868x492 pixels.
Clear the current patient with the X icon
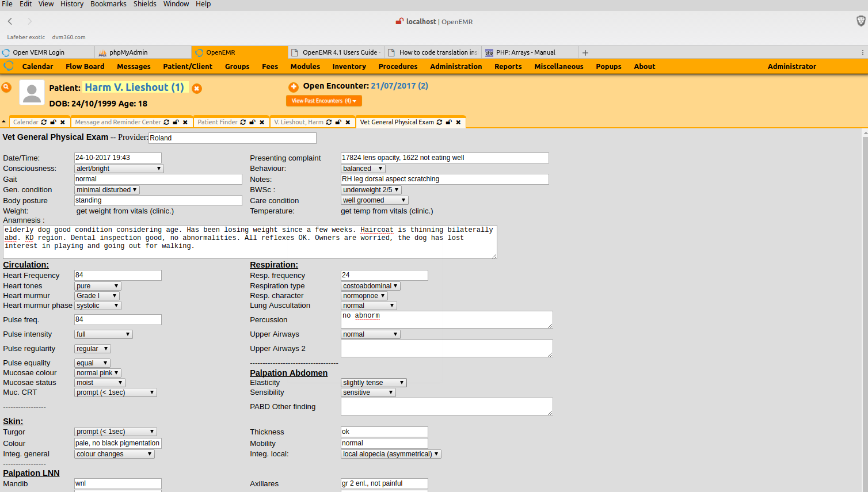tap(197, 89)
